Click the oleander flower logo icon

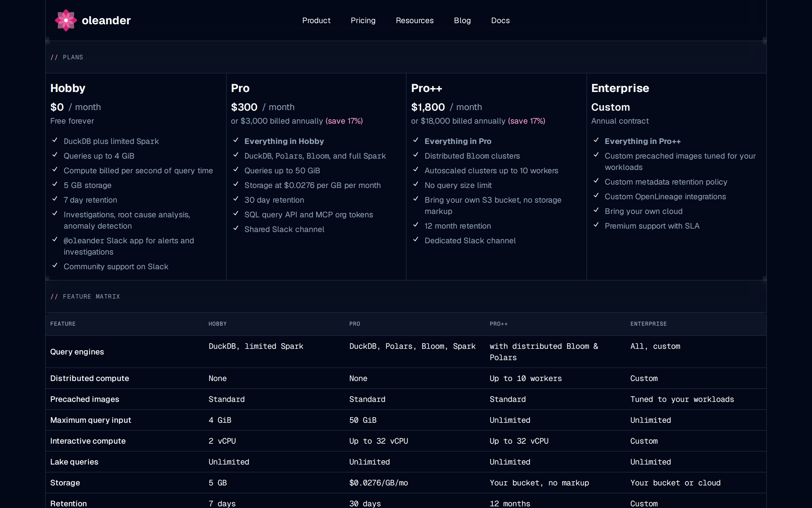pos(66,20)
